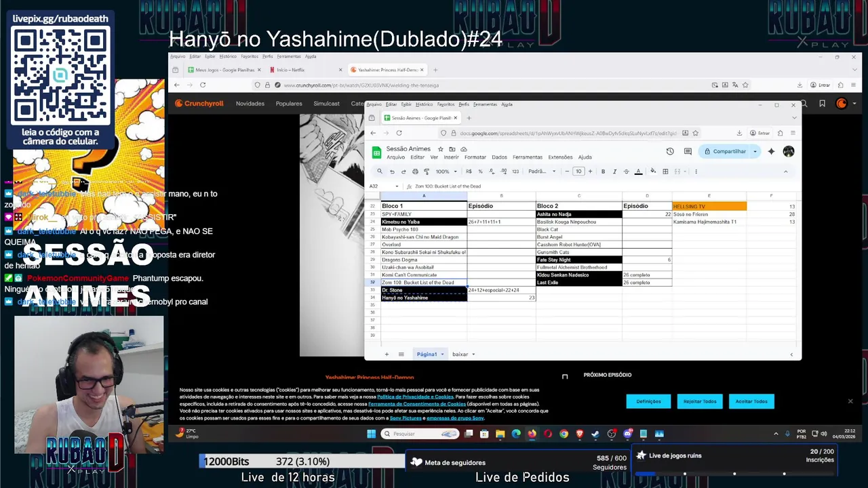Open the Sheets Extensões menu
Viewport: 868px width, 488px height.
point(560,157)
